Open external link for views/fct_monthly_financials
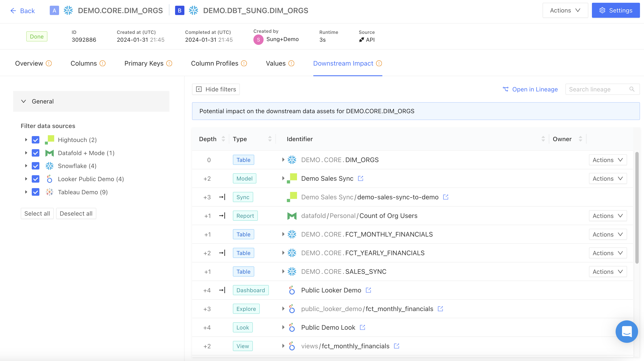644x361 pixels. pos(397,346)
